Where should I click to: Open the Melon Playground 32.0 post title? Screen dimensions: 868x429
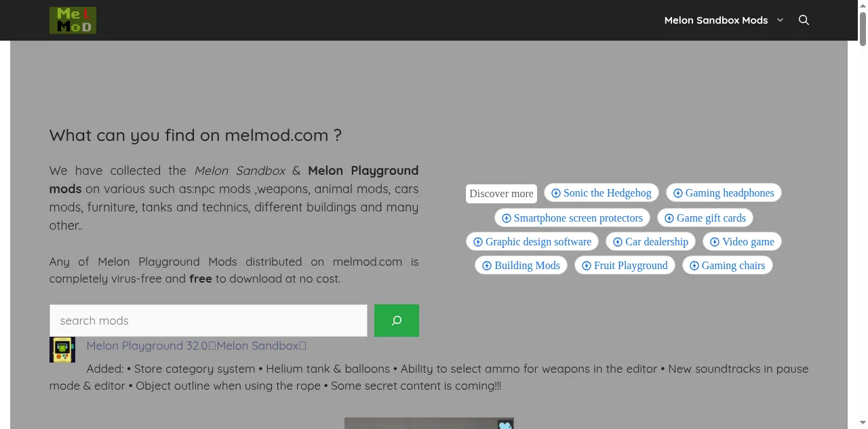197,346
